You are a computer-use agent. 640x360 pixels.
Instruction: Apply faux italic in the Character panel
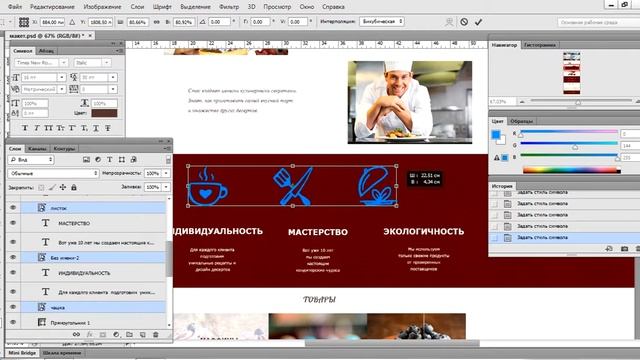37,128
